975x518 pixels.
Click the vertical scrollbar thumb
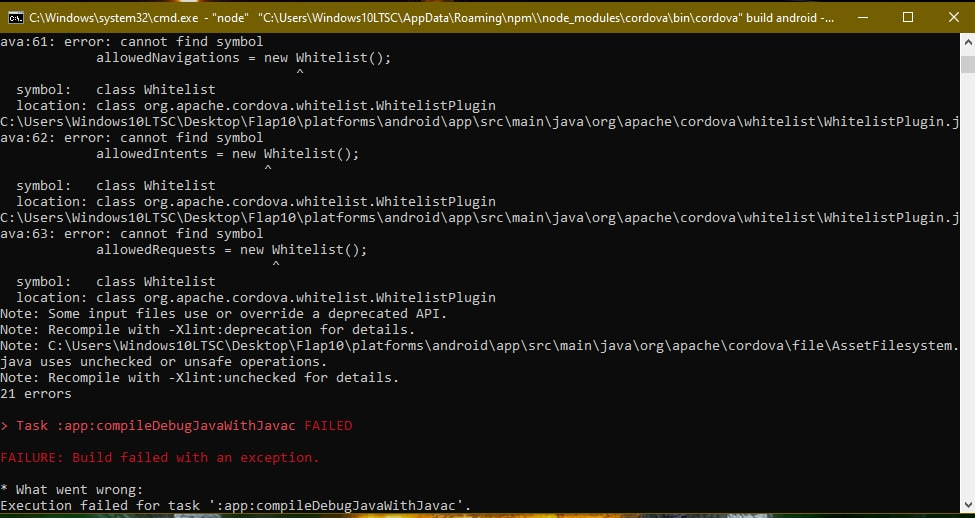(x=968, y=64)
